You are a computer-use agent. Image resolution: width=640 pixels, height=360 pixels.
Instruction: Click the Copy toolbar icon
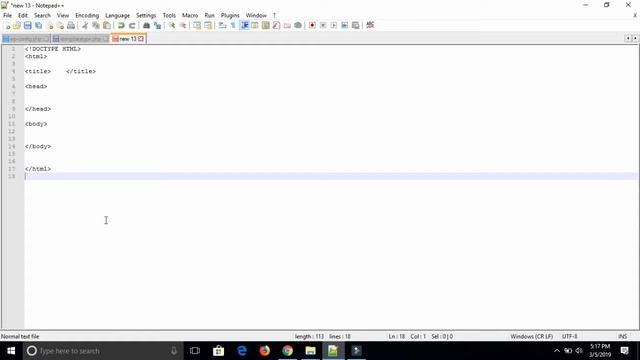pyautogui.click(x=96, y=25)
